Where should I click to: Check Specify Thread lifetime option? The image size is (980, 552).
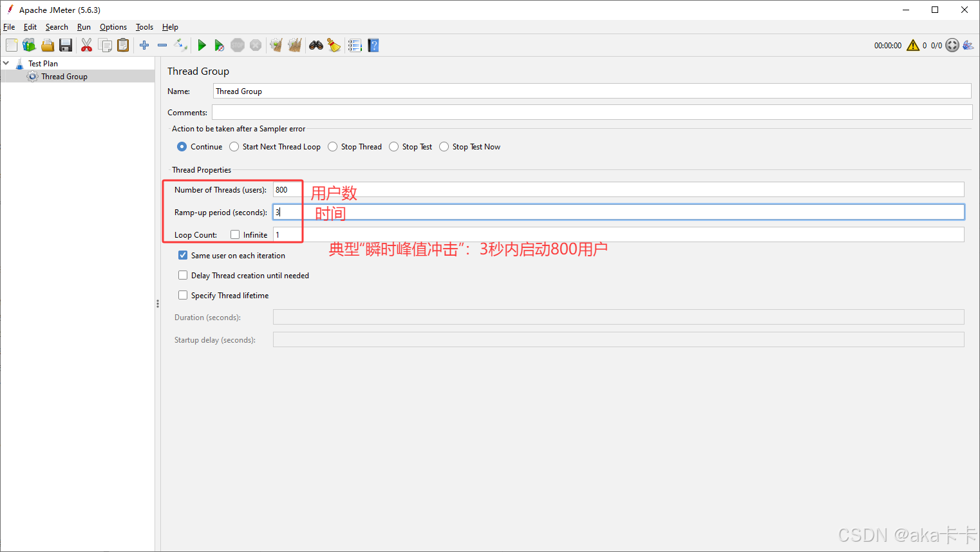183,295
